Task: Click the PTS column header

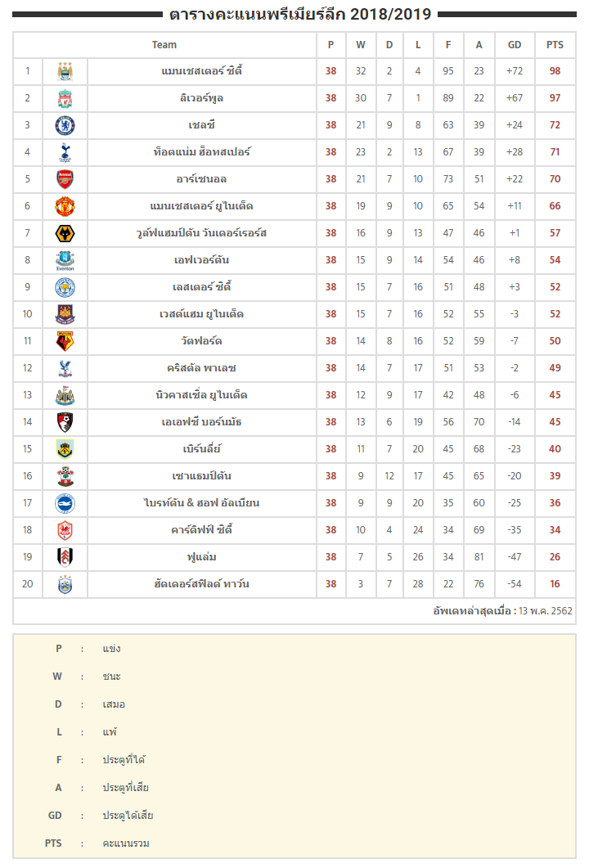Action: 555,45
